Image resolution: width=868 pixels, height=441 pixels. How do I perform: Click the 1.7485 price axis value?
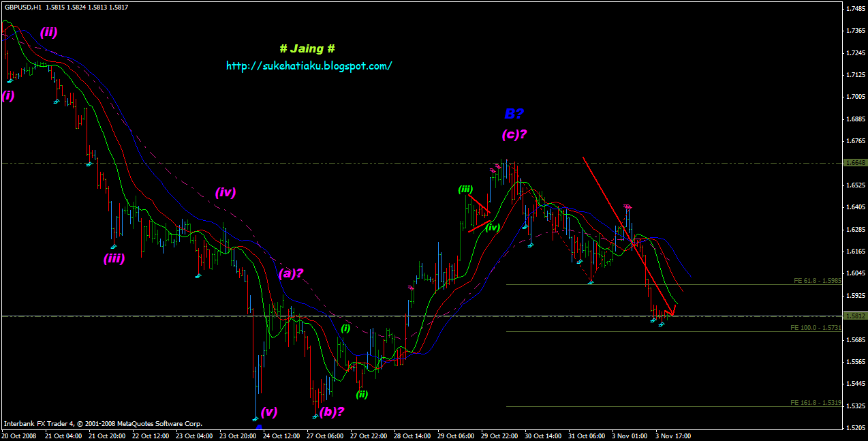[855, 9]
